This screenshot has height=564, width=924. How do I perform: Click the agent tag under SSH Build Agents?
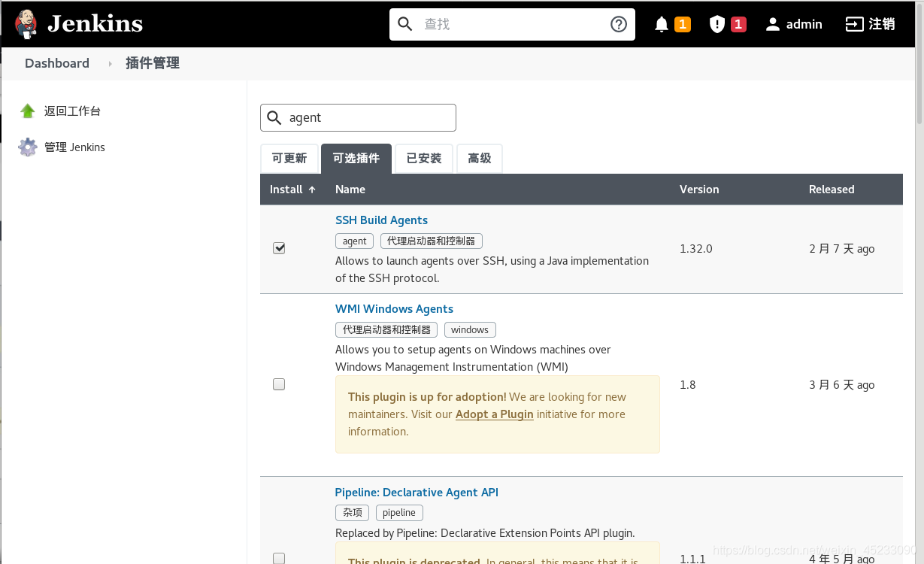pos(354,241)
